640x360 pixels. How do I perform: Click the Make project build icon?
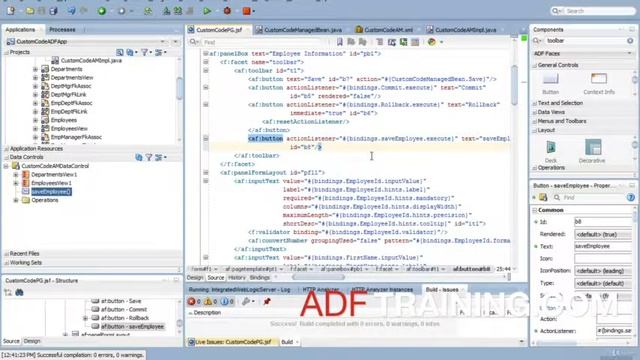[167, 11]
